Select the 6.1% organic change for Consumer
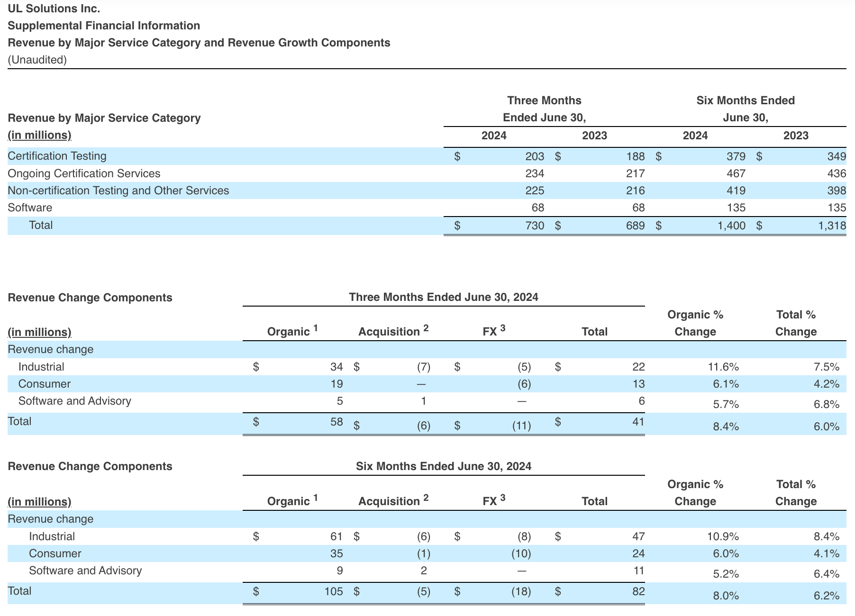This screenshot has height=616, width=855. 726,384
